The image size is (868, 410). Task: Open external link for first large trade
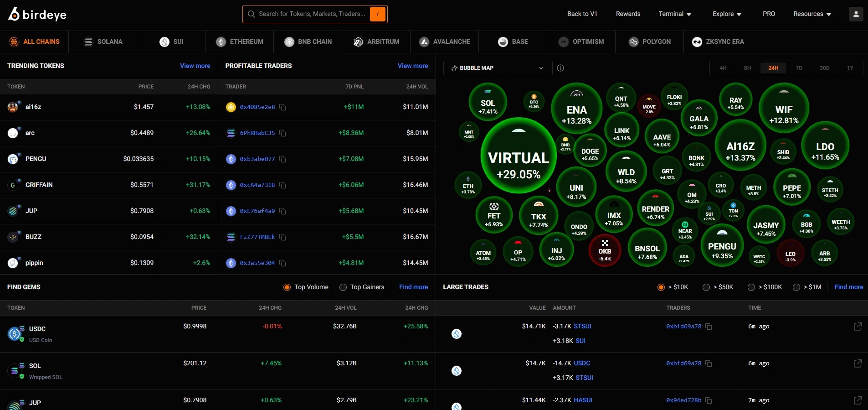click(x=858, y=327)
